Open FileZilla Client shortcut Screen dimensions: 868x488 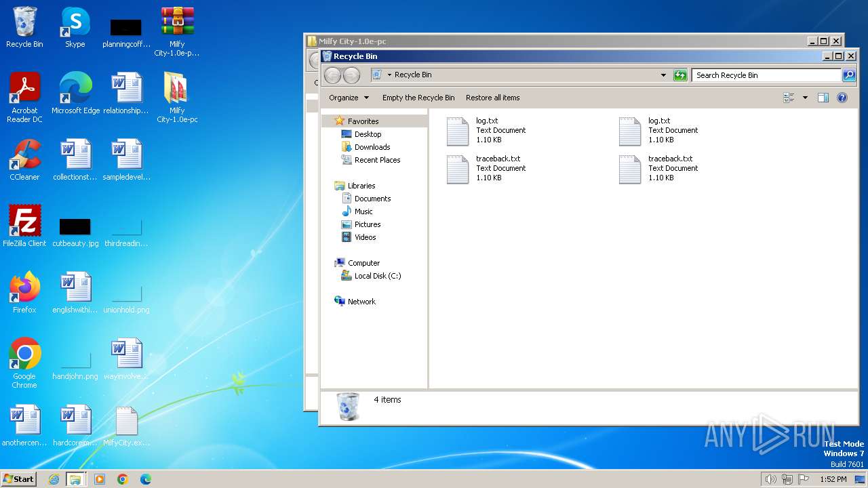[x=24, y=226]
